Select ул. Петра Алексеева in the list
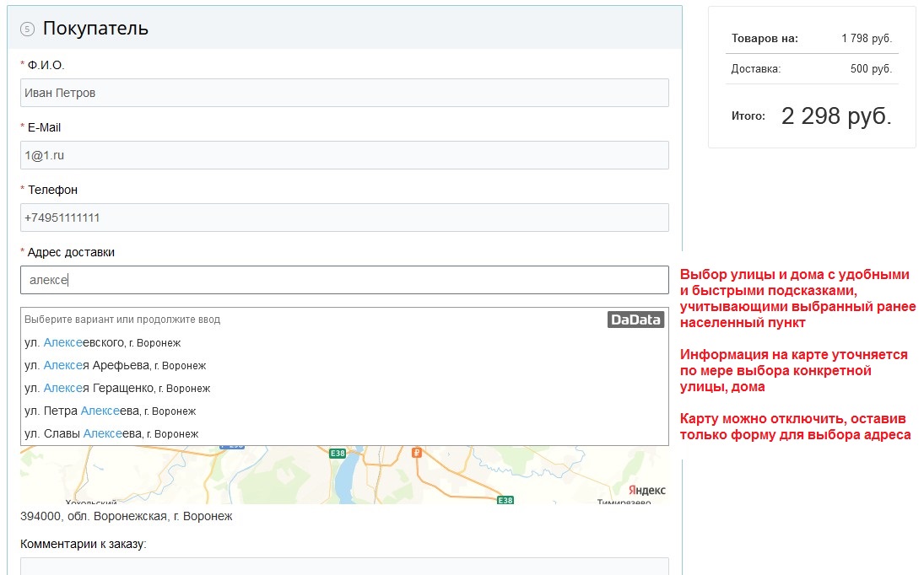This screenshot has width=924, height=575. point(110,411)
